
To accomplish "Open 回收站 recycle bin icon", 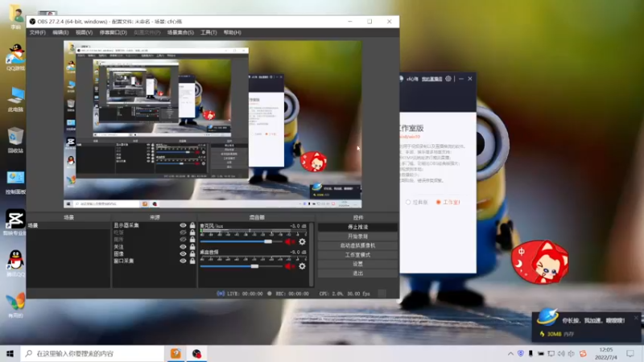I will tap(15, 140).
